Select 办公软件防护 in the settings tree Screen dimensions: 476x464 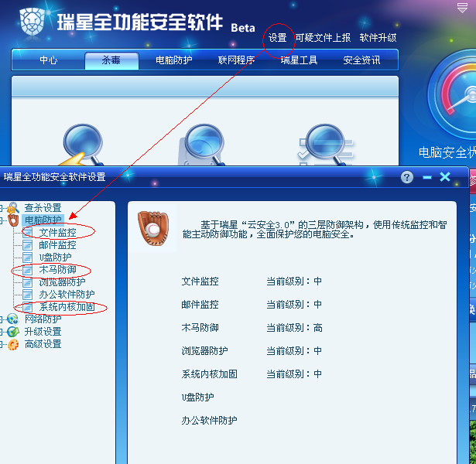(67, 295)
